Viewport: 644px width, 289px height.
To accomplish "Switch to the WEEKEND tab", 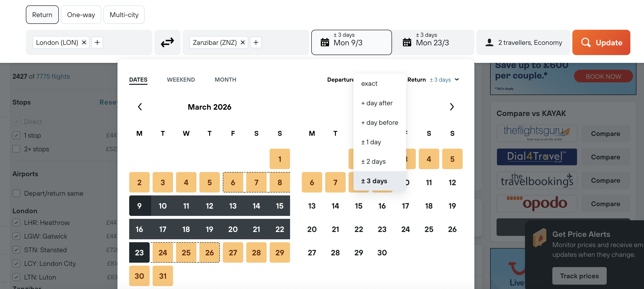I will pos(181,80).
